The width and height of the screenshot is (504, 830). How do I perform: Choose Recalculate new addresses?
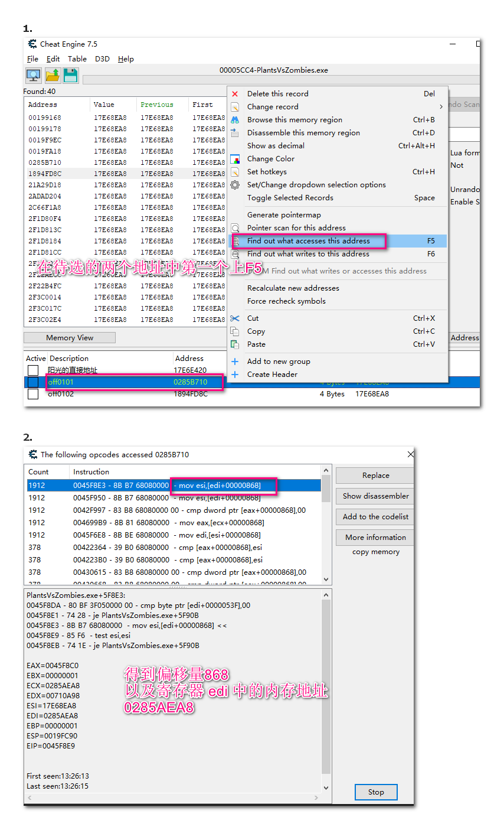click(x=338, y=288)
